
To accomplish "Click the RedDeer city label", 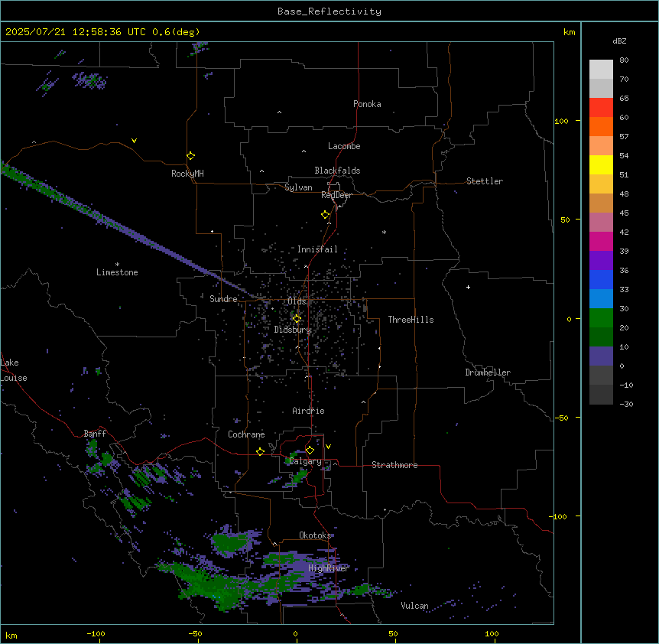I will pos(336,195).
